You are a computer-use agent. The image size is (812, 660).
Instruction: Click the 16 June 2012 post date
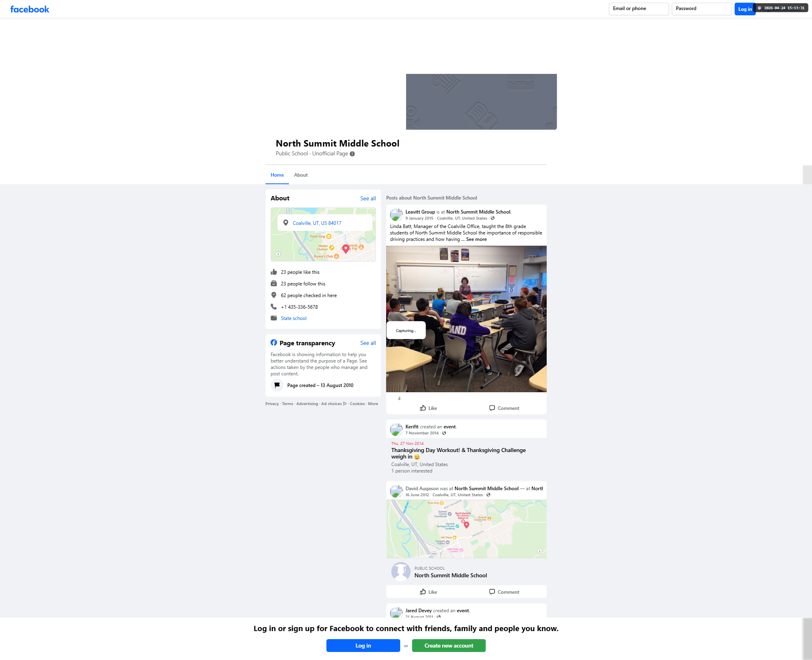tap(417, 495)
